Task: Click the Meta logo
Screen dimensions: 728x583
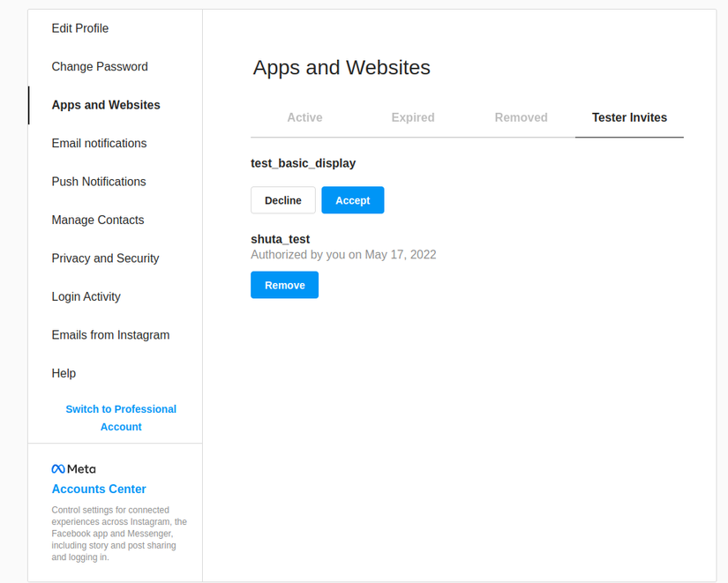Action: click(x=73, y=469)
